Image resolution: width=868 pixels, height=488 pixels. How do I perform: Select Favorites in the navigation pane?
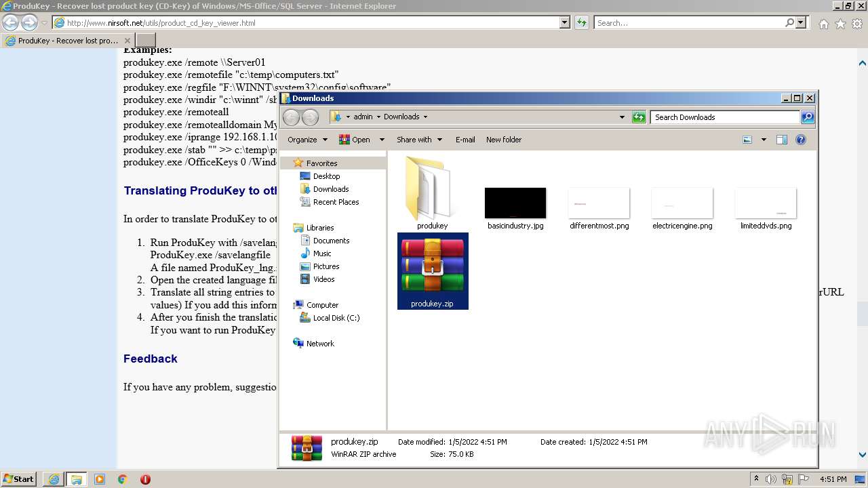coord(321,163)
